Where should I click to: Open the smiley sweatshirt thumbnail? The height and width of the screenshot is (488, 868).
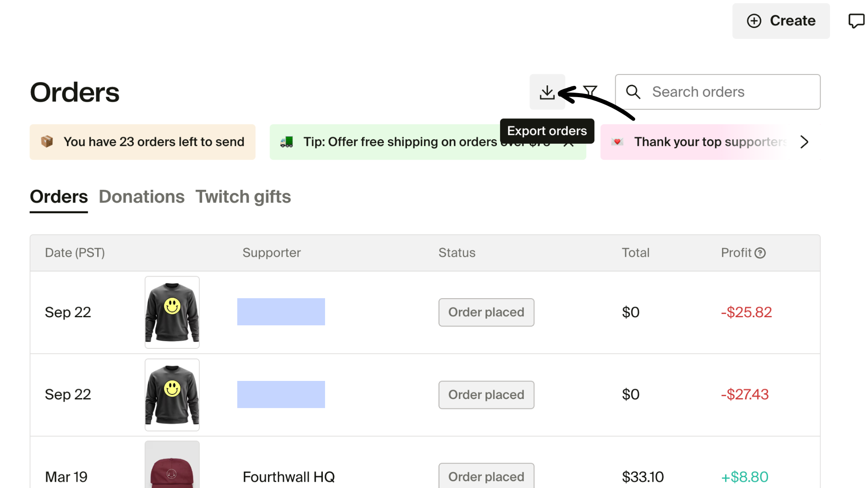point(172,312)
